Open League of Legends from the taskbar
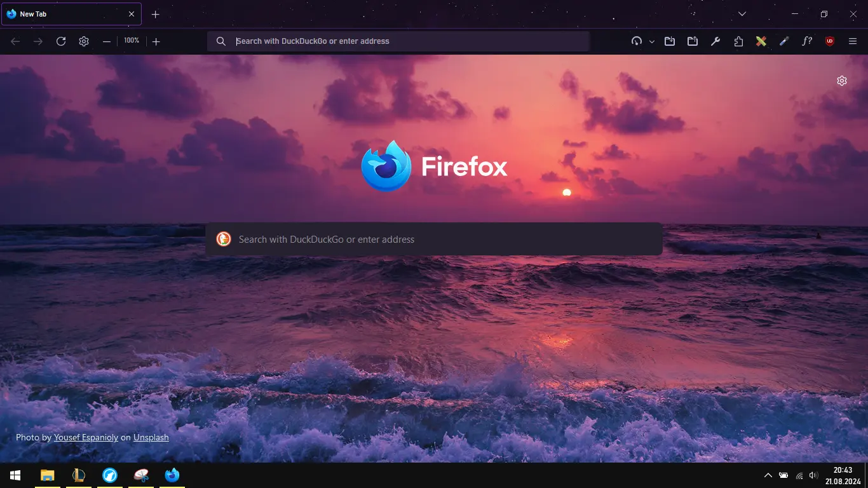 pyautogui.click(x=79, y=475)
